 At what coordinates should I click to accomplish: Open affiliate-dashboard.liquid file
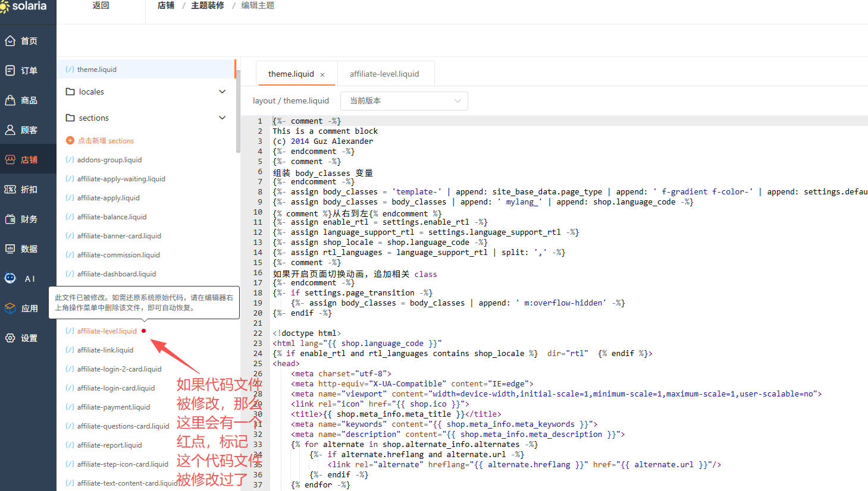point(117,274)
